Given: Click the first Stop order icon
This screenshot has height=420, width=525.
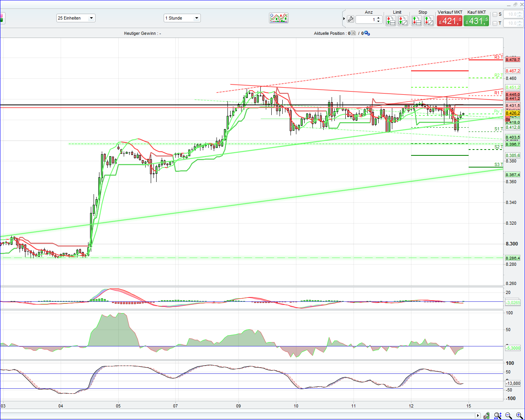Looking at the screenshot, I should point(416,20).
